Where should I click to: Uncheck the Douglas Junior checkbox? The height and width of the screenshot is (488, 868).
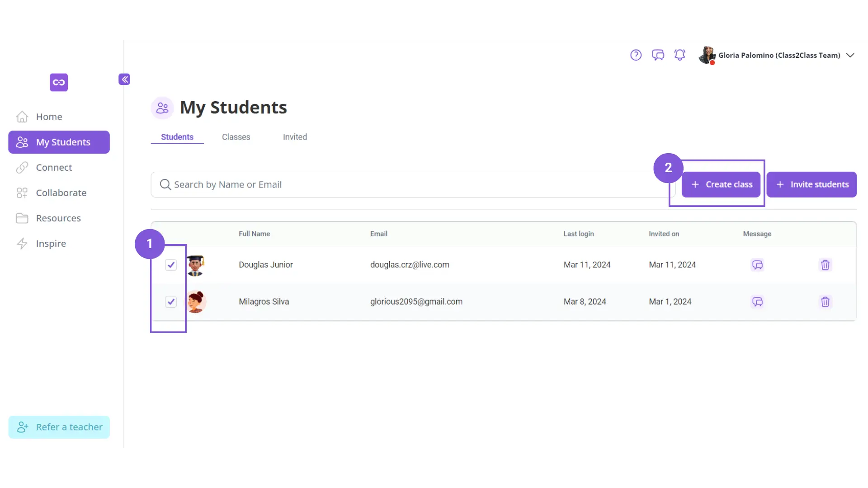pyautogui.click(x=171, y=265)
